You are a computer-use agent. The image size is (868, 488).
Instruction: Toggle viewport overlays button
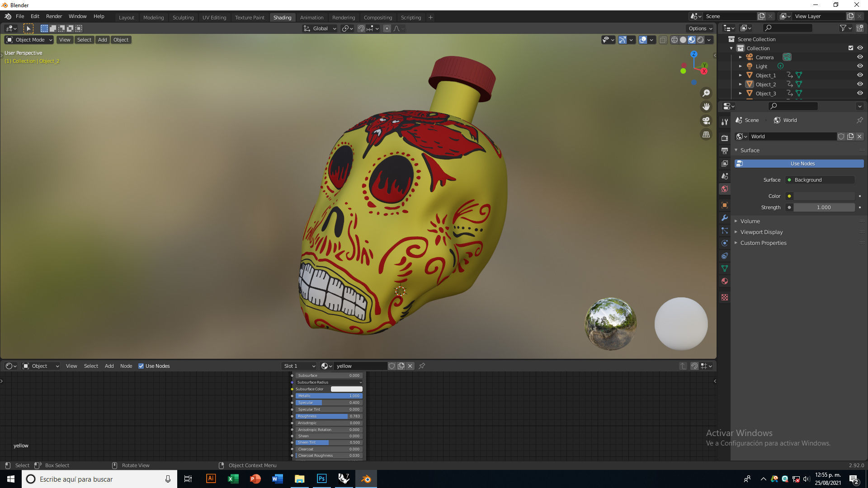[643, 40]
